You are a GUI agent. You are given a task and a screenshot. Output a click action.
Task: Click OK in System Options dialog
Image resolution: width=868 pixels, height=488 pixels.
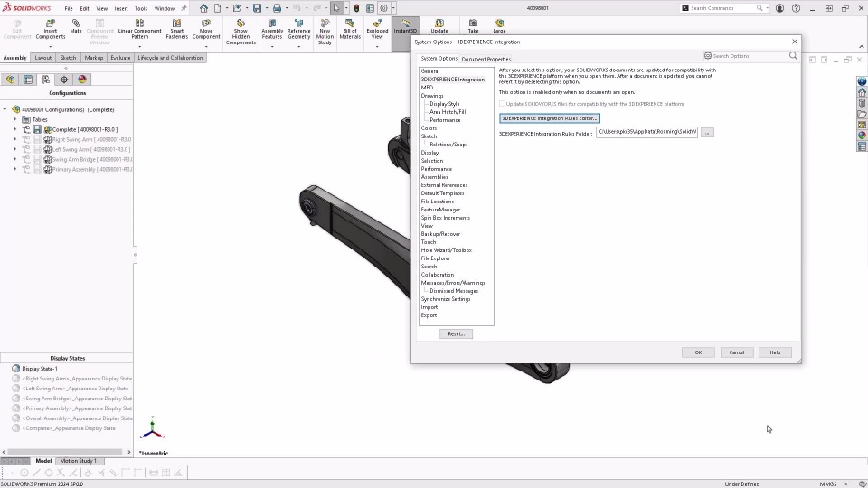698,352
